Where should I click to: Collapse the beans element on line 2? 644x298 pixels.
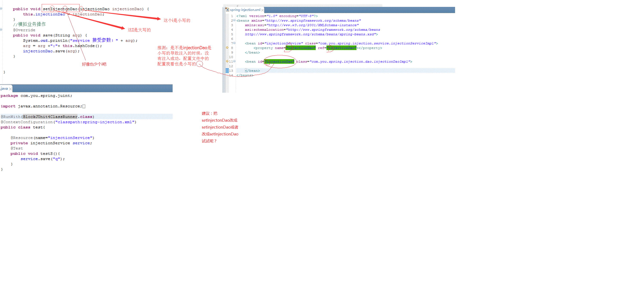(234, 20)
